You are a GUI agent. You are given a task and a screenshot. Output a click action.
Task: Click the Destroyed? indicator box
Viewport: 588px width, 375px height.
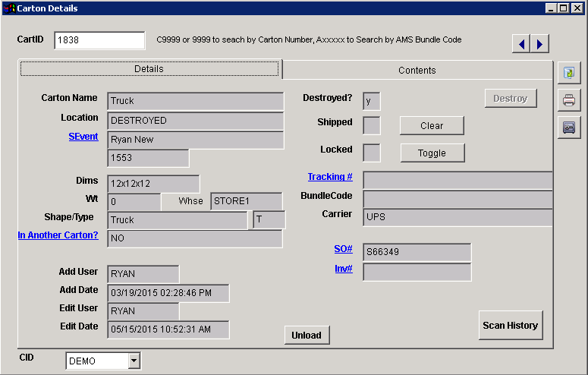(x=372, y=100)
